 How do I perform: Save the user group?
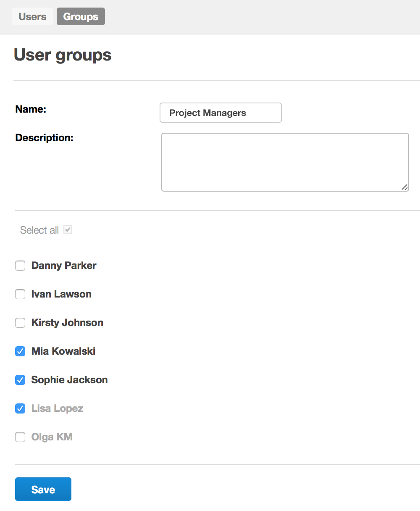pos(43,489)
